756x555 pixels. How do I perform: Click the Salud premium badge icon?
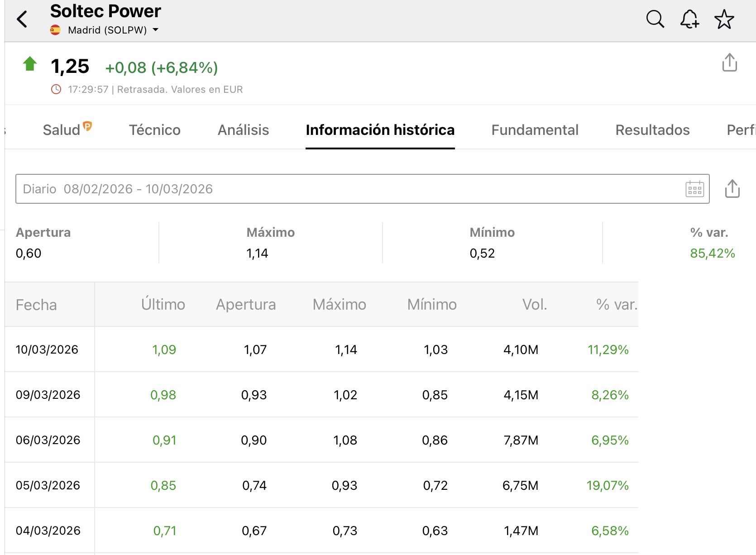[x=87, y=126]
